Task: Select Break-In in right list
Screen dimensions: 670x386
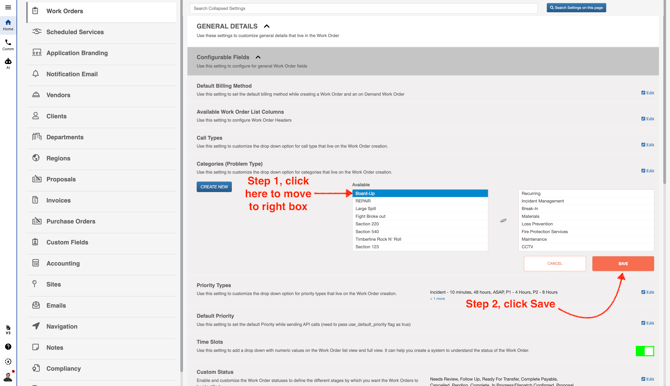Action: (x=586, y=209)
